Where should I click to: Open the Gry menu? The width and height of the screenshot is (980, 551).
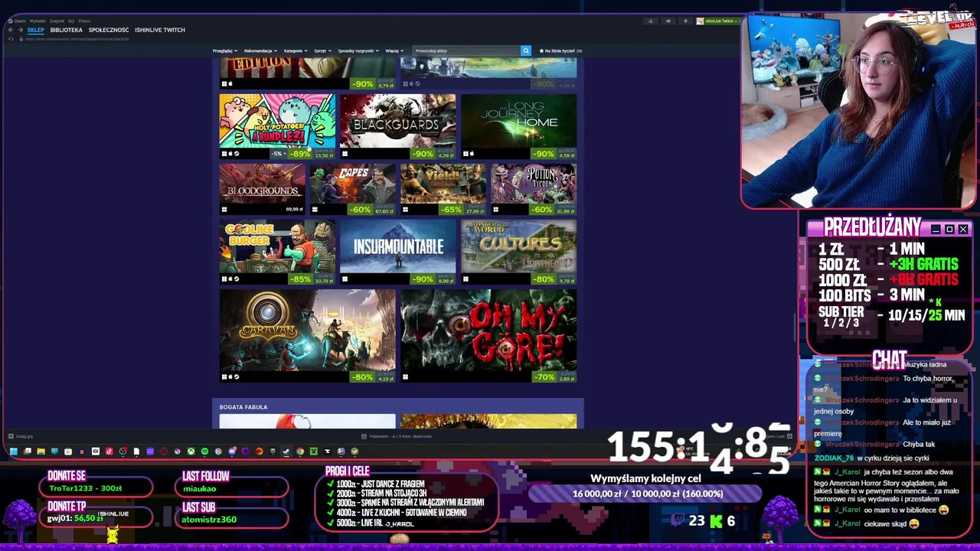[71, 21]
